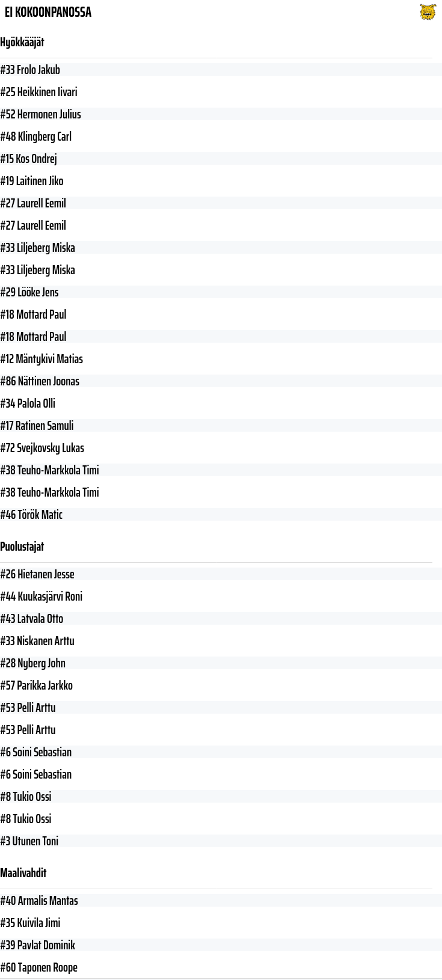The image size is (442, 980).
Task: Click on #48 Klingberg Carl
Action: point(35,136)
